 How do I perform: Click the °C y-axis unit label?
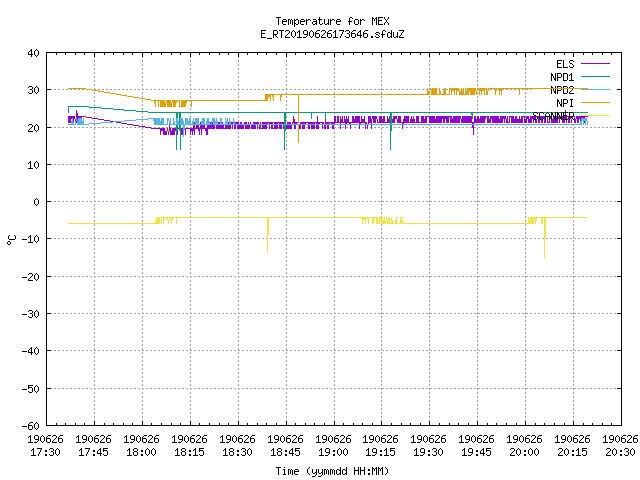(11, 240)
